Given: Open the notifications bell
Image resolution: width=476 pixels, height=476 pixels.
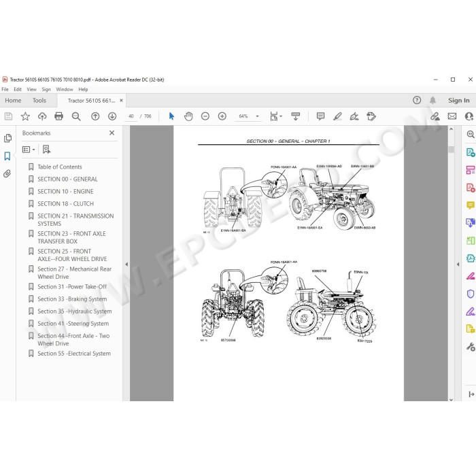Looking at the screenshot, I should pos(433,100).
